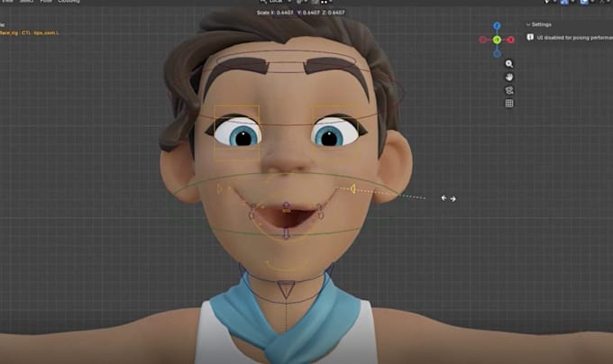The height and width of the screenshot is (364, 613).
Task: Click the negative X axis circle on the gizmo
Action: 483,40
